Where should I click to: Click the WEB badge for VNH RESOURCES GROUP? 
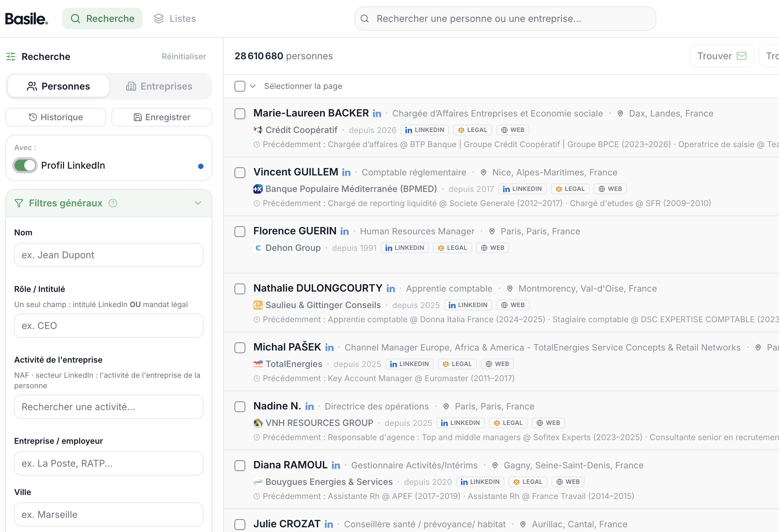(x=548, y=423)
